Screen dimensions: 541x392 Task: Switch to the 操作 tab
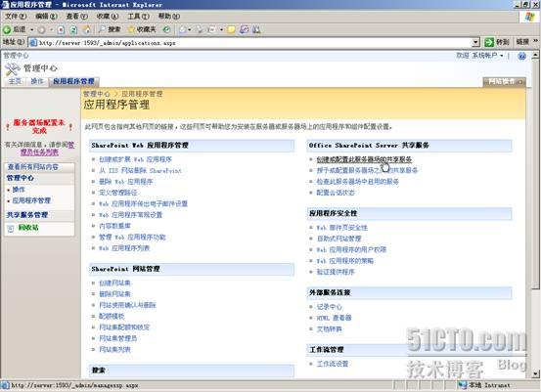click(x=37, y=81)
